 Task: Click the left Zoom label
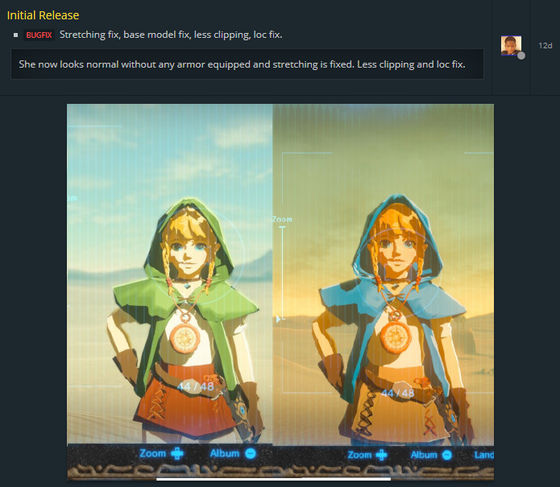pos(152,453)
